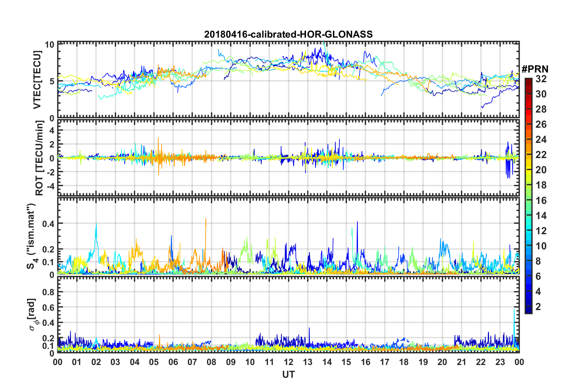The image size is (577, 392).
Task: Click x-axis tick label 16
Action: pyautogui.click(x=366, y=362)
